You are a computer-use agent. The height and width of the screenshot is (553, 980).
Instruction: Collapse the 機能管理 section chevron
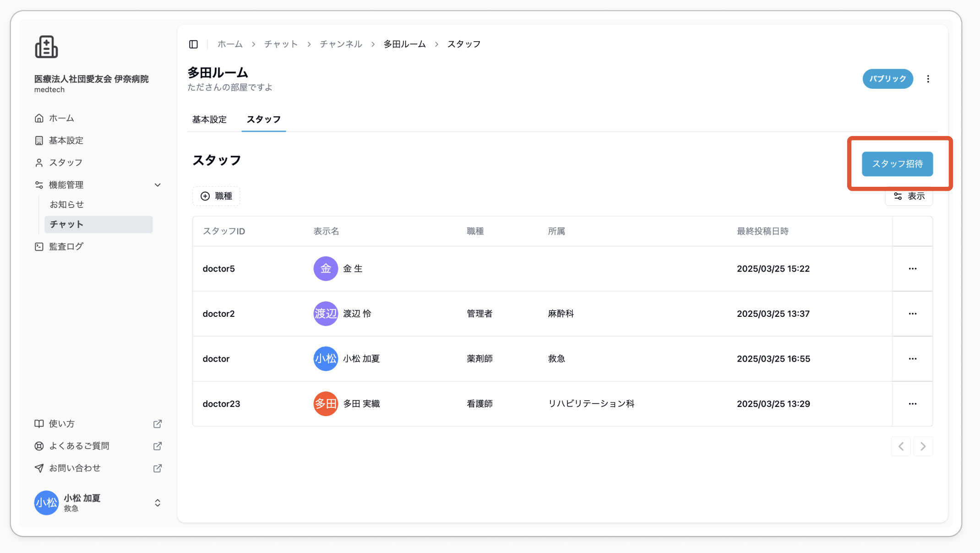(x=158, y=185)
